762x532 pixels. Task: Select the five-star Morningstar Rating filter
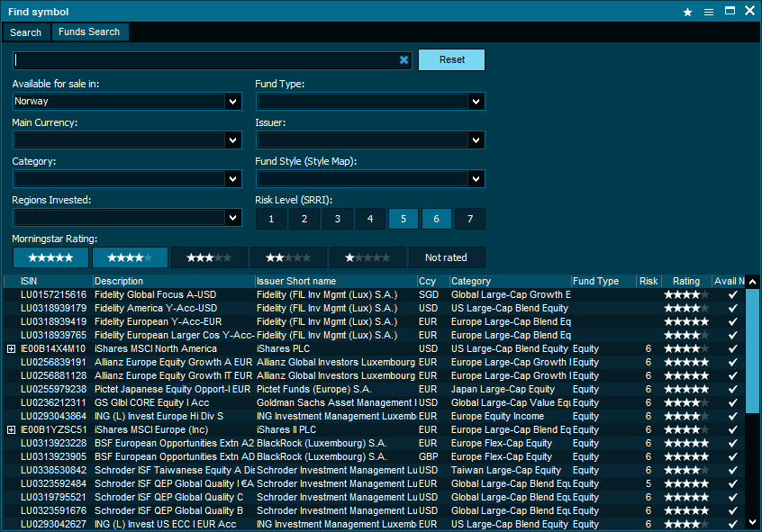tap(50, 257)
